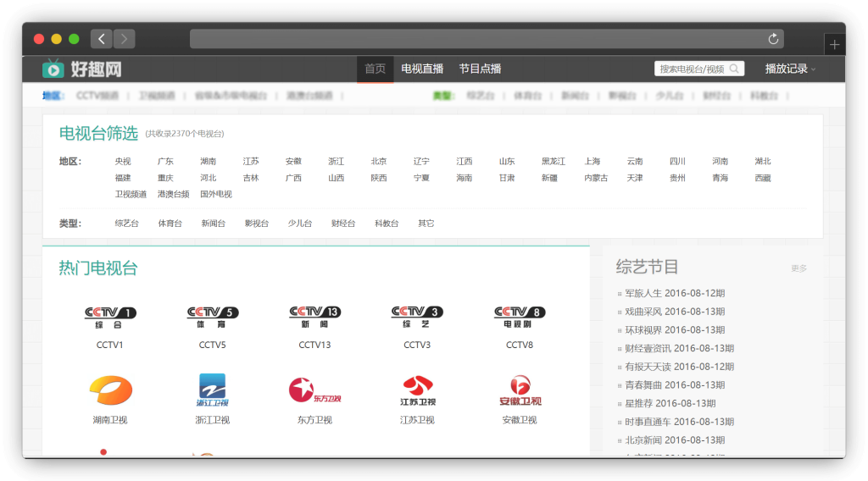Filter type by 财经台
Viewport: 868px width, 481px height.
pyautogui.click(x=343, y=224)
